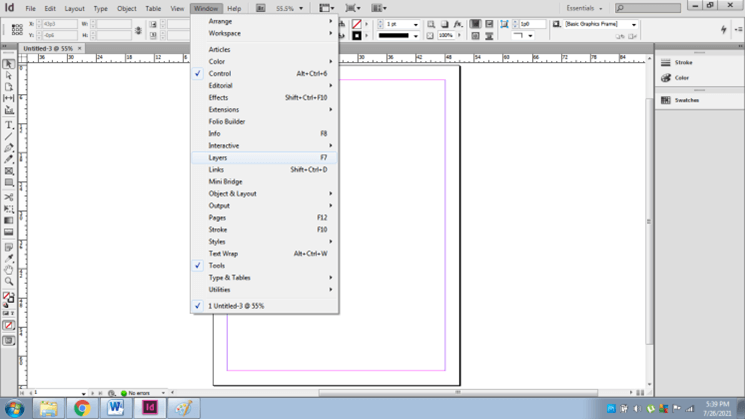Click the stroke color swatch in Control panel
The image size is (745, 419).
(x=356, y=36)
